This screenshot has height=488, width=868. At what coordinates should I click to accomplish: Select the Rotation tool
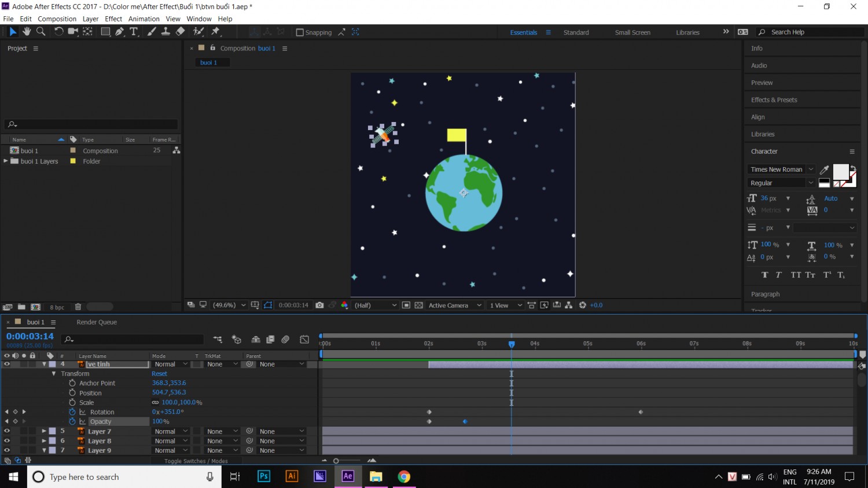pos(58,32)
